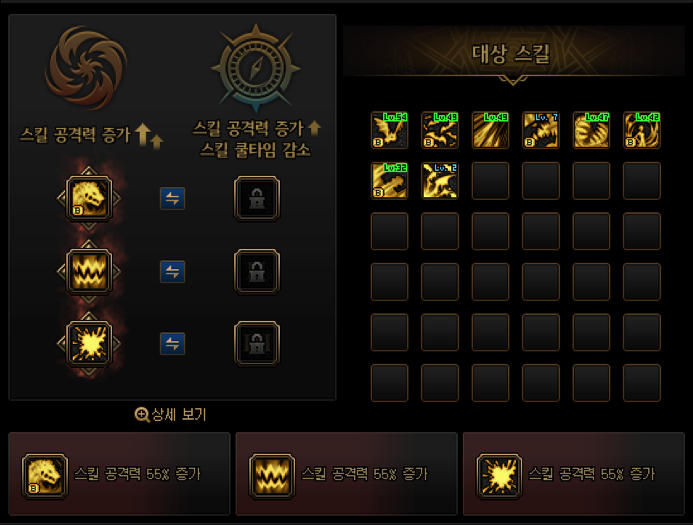Screen dimensions: 693x525
Task: Click the 대상 스킬 header banner
Action: (x=514, y=53)
